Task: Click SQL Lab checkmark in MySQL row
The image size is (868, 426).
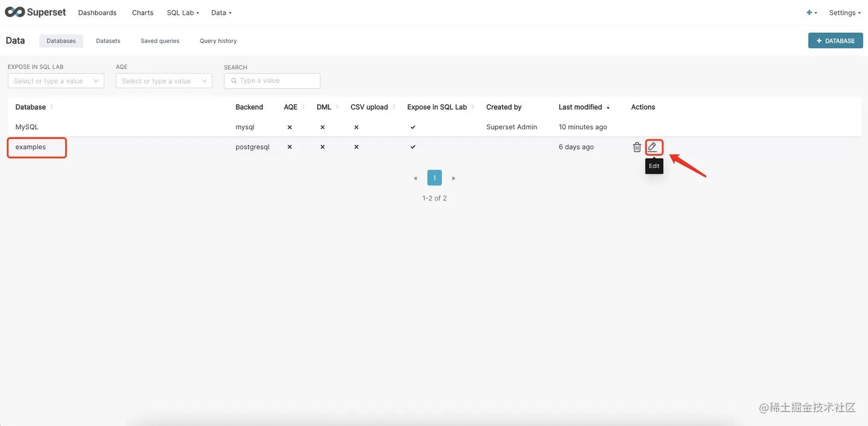Action: 413,127
